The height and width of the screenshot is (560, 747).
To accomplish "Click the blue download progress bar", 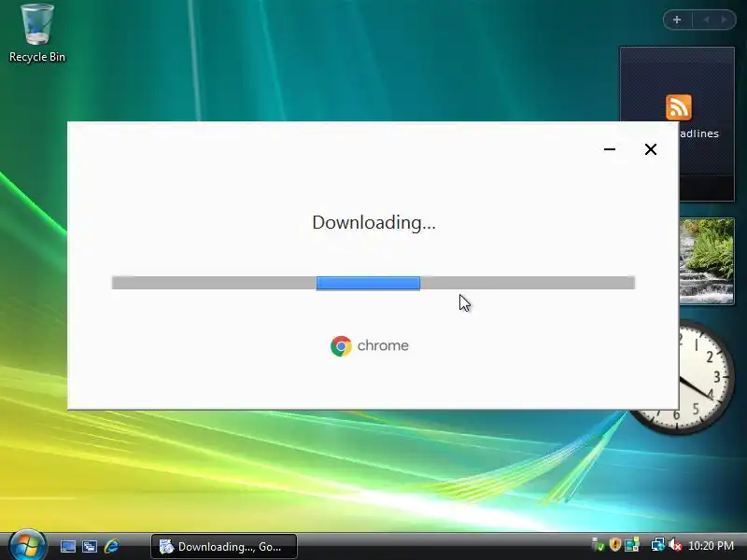I will (368, 283).
